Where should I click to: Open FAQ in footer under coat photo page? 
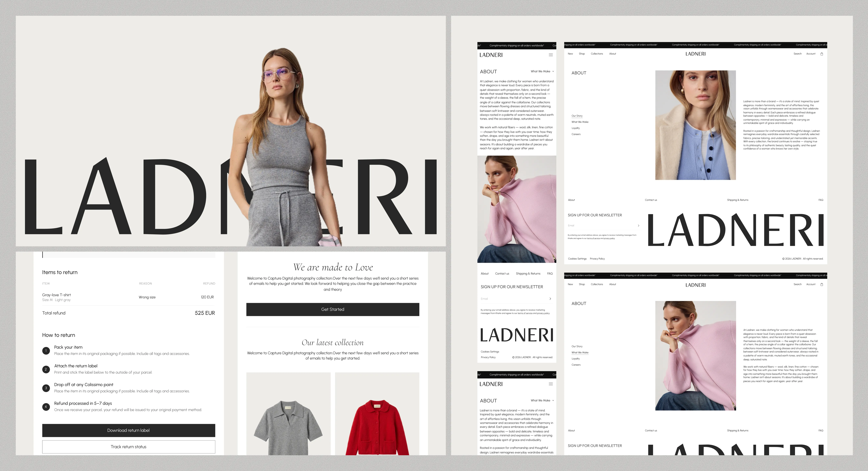coord(820,200)
